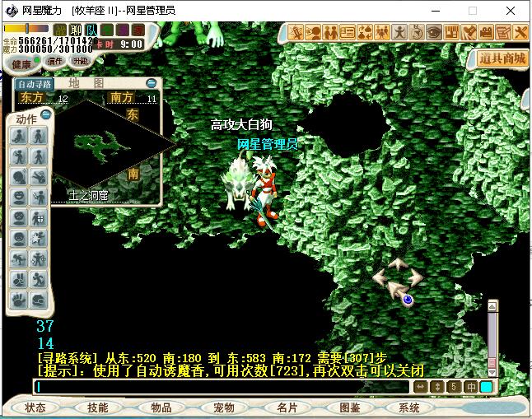532x419 pixels.
Task: Select the crouching run action icon
Action: click(19, 259)
